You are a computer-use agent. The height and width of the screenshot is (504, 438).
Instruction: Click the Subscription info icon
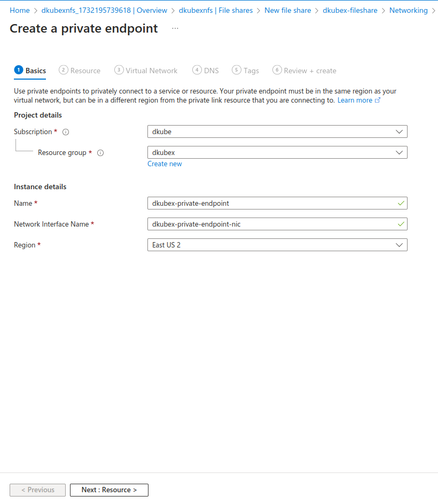click(x=66, y=132)
